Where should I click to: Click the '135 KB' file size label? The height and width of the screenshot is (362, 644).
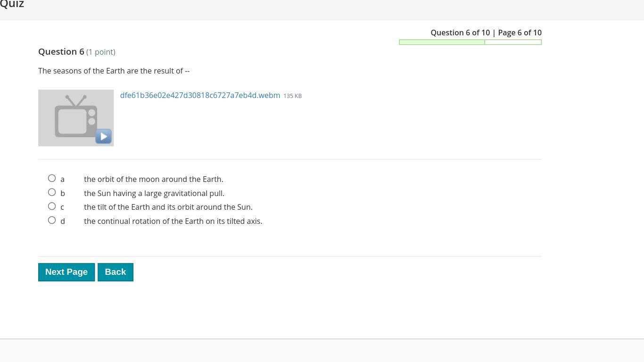tap(292, 96)
